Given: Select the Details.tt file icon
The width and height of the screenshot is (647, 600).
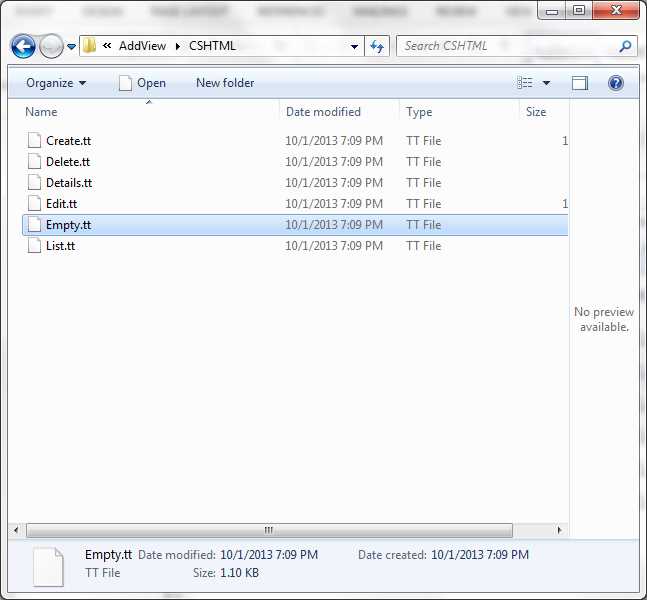Looking at the screenshot, I should click(34, 182).
